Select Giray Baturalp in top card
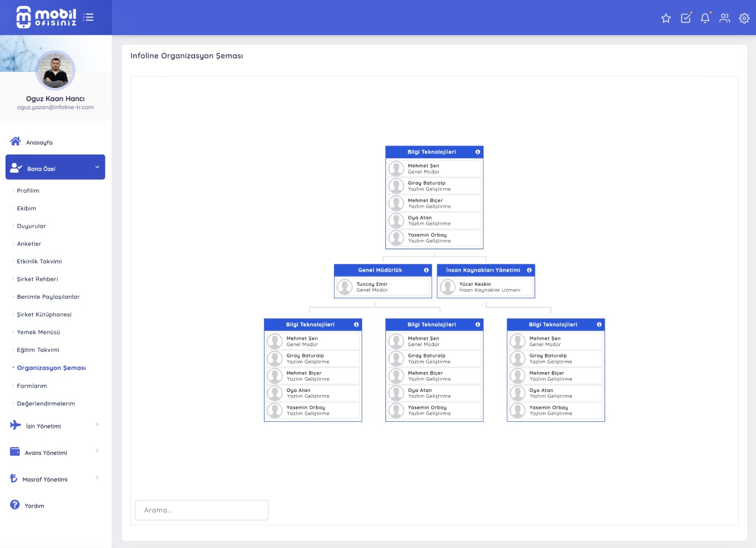Image resolution: width=756 pixels, height=548 pixels. [x=434, y=186]
